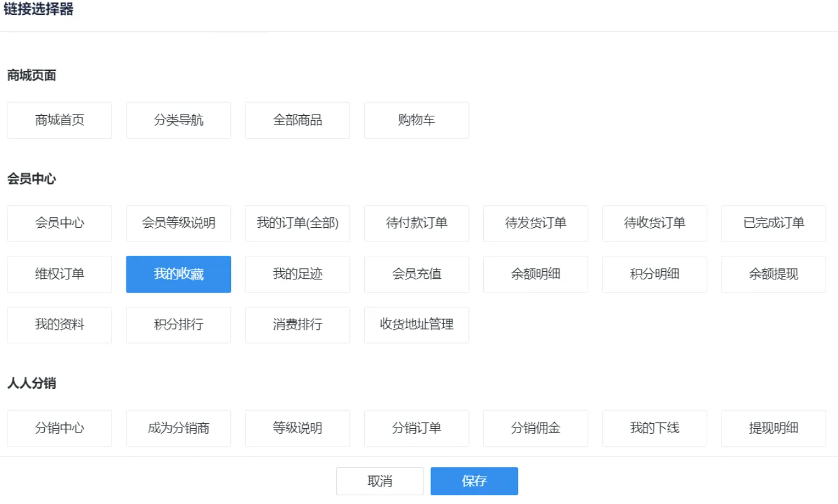Choose the 分类导航 link option
The height and width of the screenshot is (504, 838).
pos(179,120)
